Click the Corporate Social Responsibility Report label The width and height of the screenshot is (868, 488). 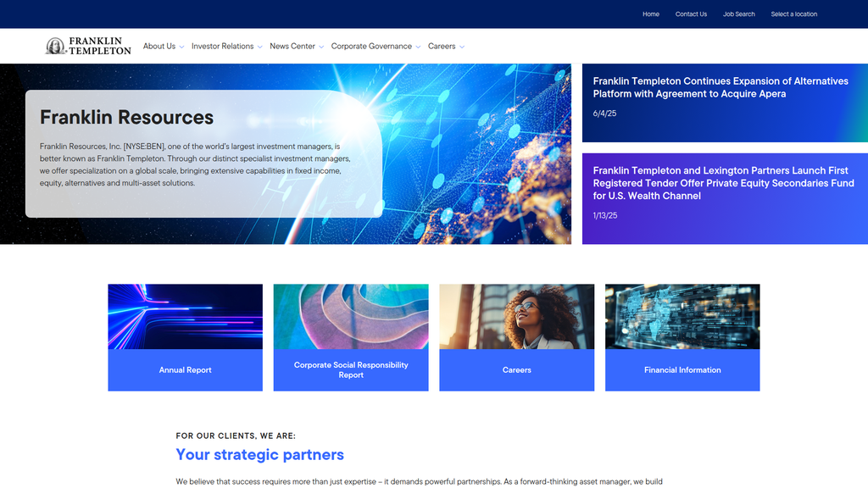(x=351, y=370)
